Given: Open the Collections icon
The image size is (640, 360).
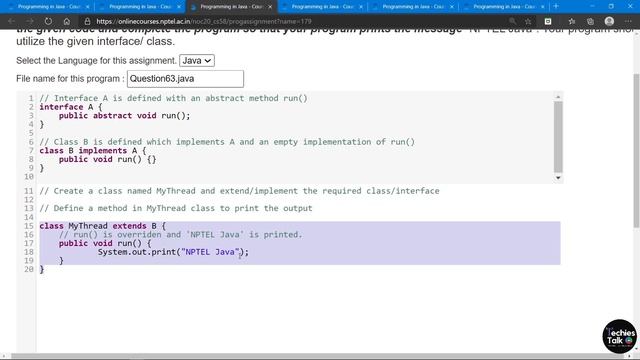Looking at the screenshot, I should pos(590,21).
